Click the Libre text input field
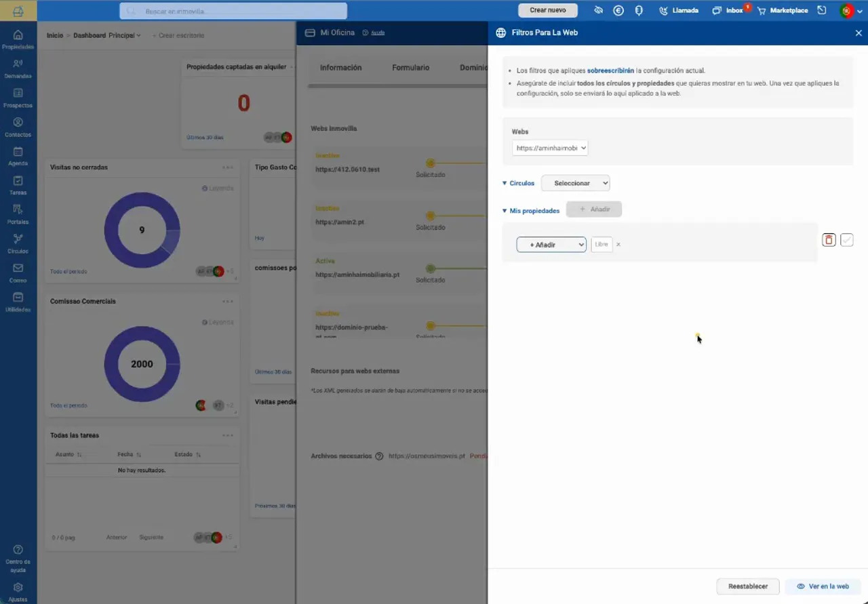Viewport: 868px width, 604px height. tap(601, 244)
